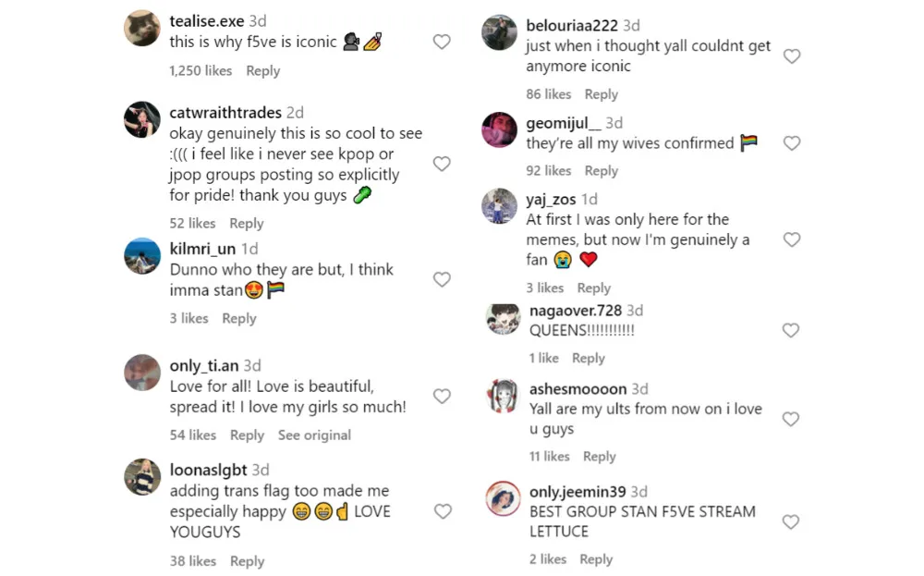Heart the QUEENS comment by nagaover.728
This screenshot has width=924, height=576.
791,330
